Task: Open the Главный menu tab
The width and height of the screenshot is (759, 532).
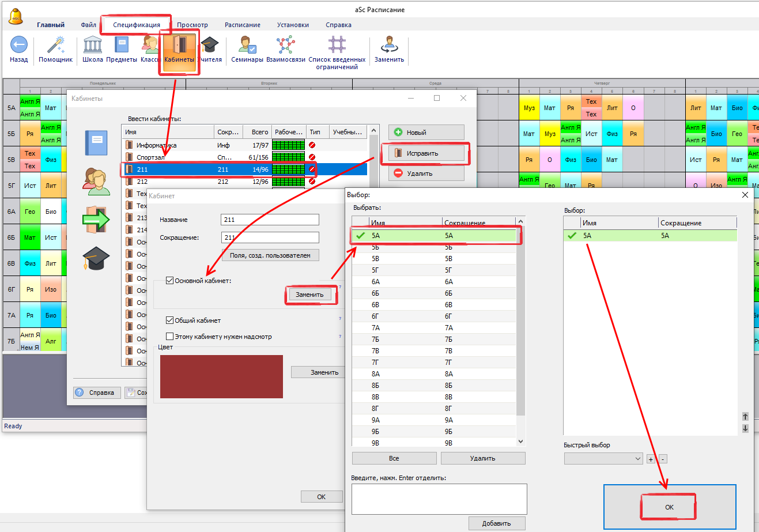Action: coord(51,25)
